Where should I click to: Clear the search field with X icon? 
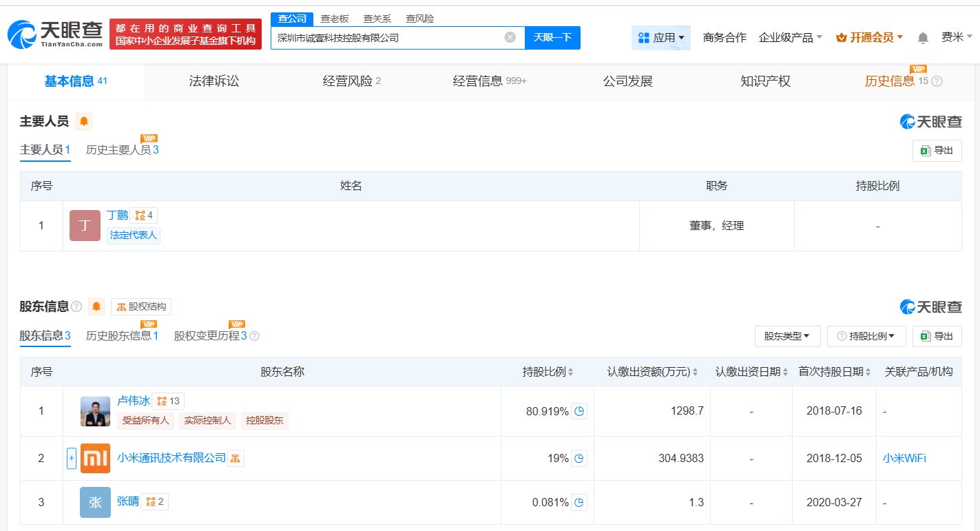tap(510, 37)
